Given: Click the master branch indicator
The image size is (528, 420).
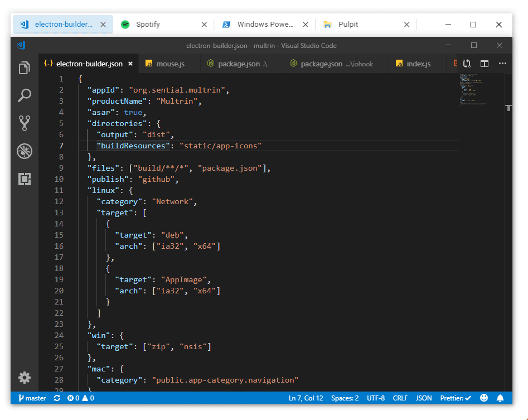Looking at the screenshot, I should coord(32,398).
